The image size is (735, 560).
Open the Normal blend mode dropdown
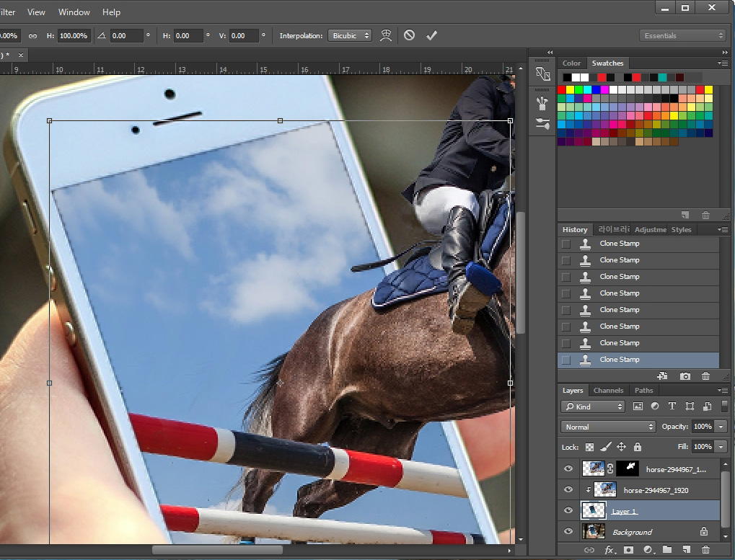(x=607, y=426)
